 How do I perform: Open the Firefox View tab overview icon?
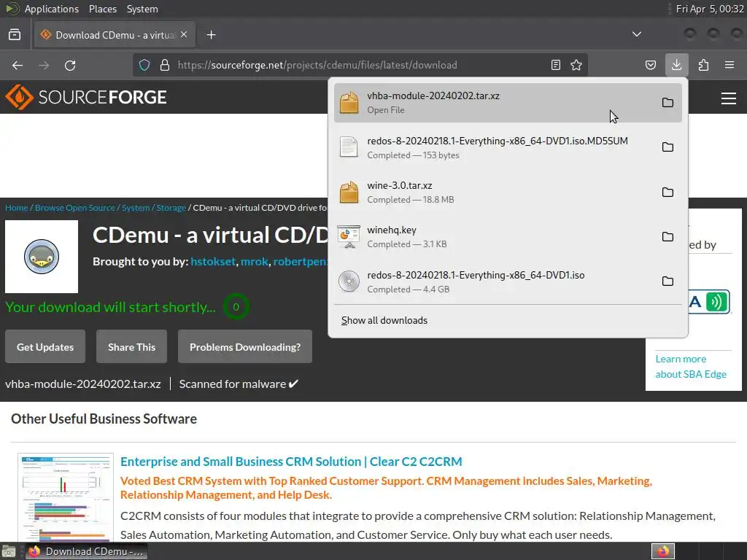(15, 35)
